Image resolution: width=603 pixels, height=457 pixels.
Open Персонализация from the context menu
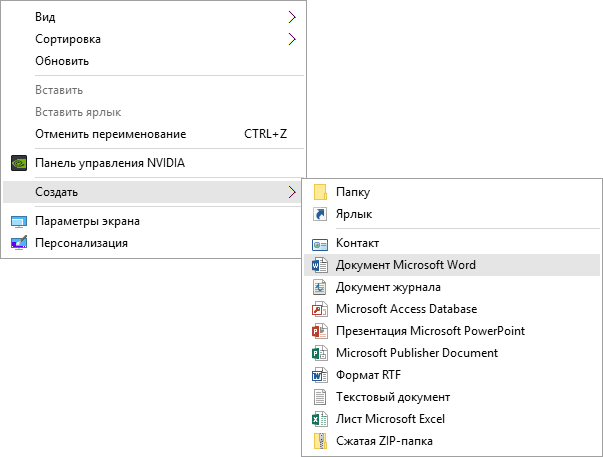tap(81, 243)
